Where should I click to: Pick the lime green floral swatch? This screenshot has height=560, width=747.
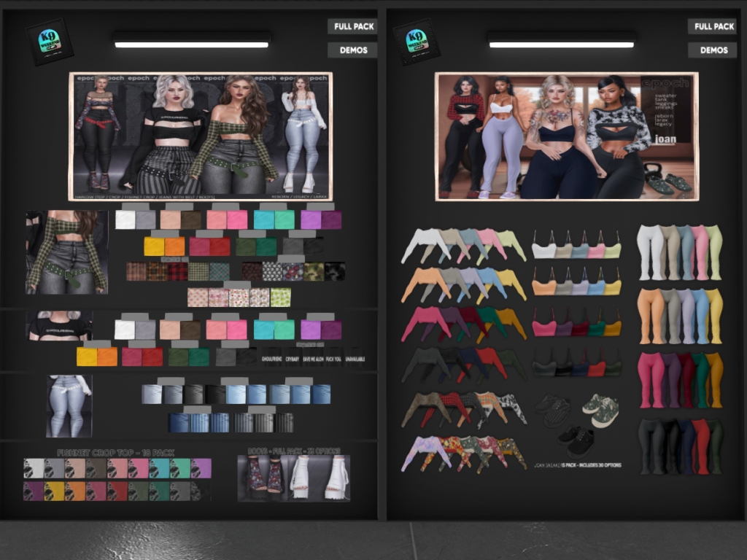(x=281, y=297)
